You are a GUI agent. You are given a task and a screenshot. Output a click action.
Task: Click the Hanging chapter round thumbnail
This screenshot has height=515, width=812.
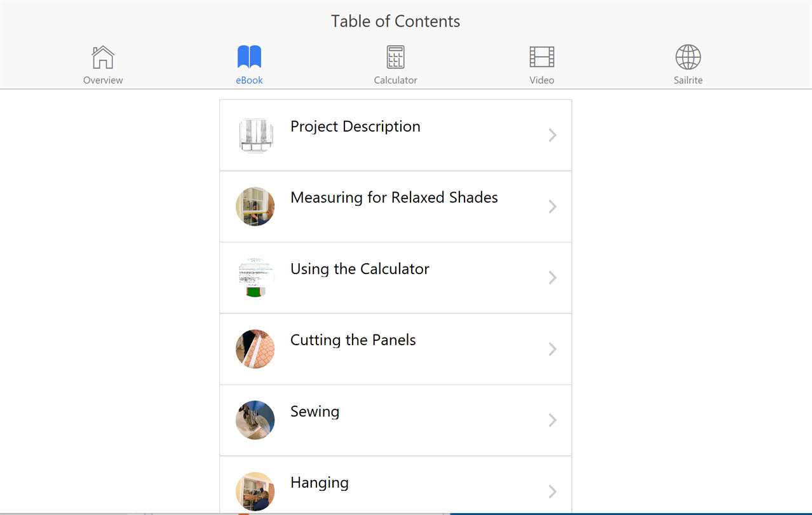coord(255,491)
